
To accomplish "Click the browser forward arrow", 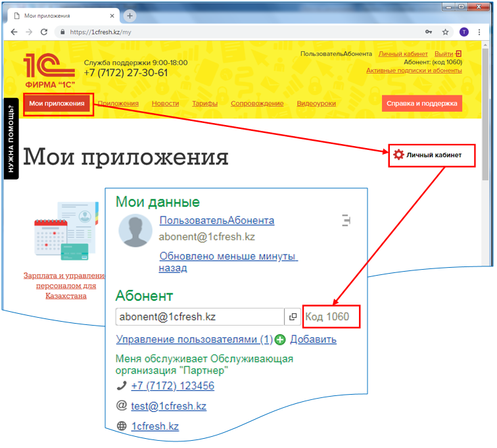I will [29, 32].
